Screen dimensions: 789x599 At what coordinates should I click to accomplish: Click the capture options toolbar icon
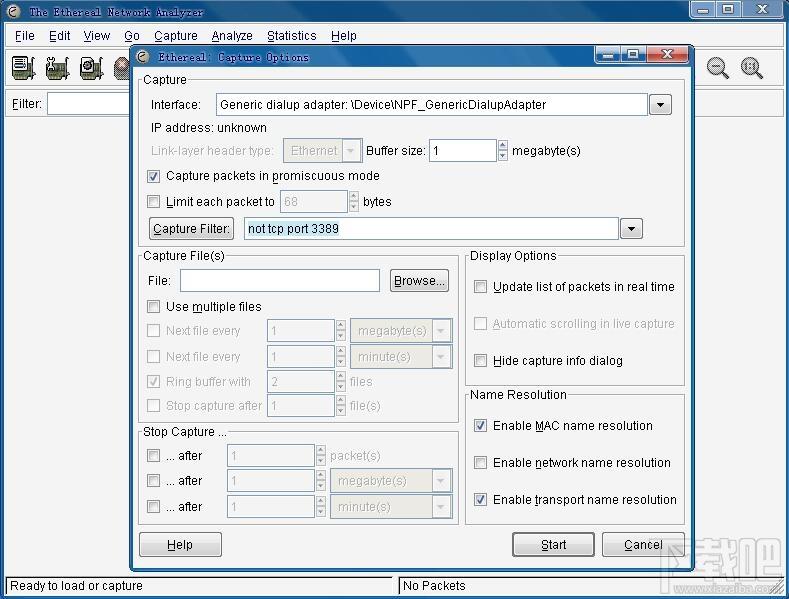pos(57,67)
